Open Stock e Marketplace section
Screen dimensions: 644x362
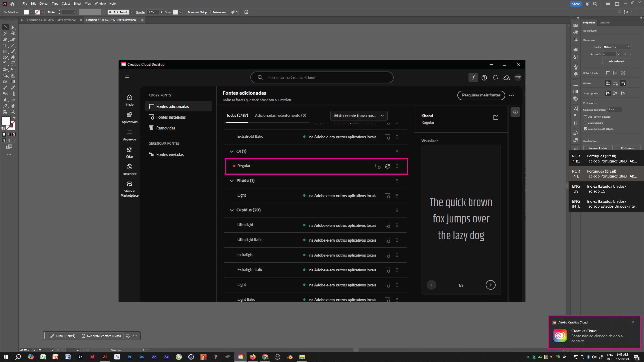[129, 189]
